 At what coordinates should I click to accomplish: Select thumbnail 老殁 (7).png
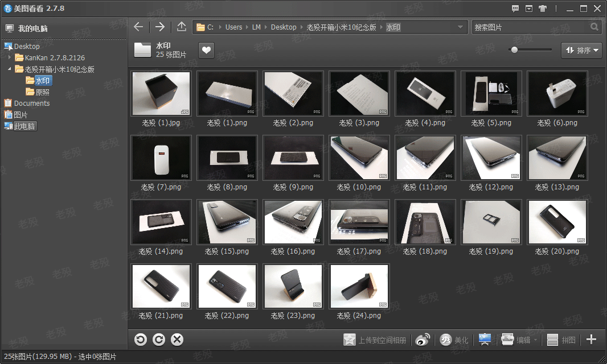[161, 158]
